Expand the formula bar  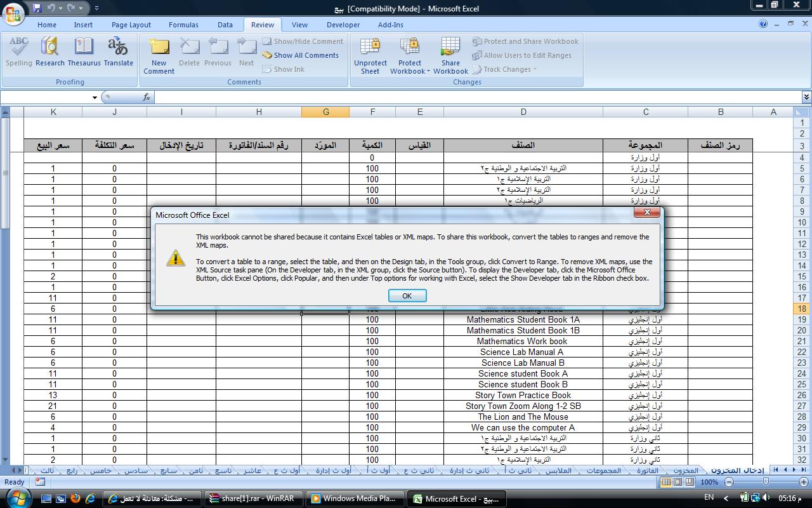pyautogui.click(x=806, y=97)
